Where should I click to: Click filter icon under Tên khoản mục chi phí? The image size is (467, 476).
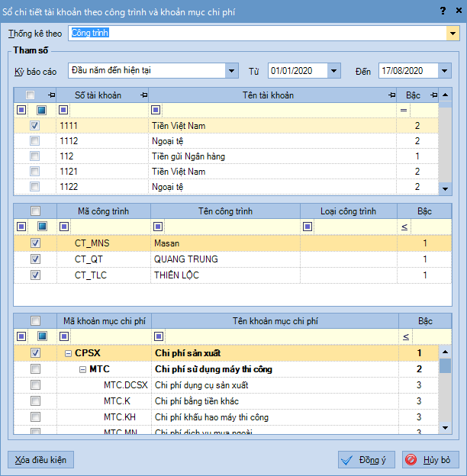click(156, 336)
